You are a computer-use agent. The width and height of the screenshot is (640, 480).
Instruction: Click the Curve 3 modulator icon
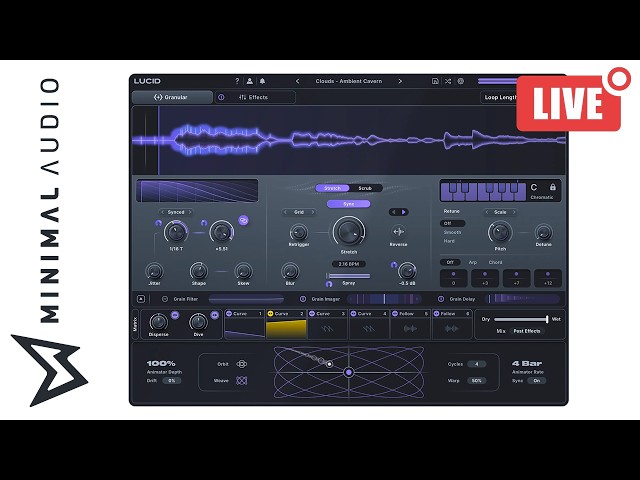[312, 314]
